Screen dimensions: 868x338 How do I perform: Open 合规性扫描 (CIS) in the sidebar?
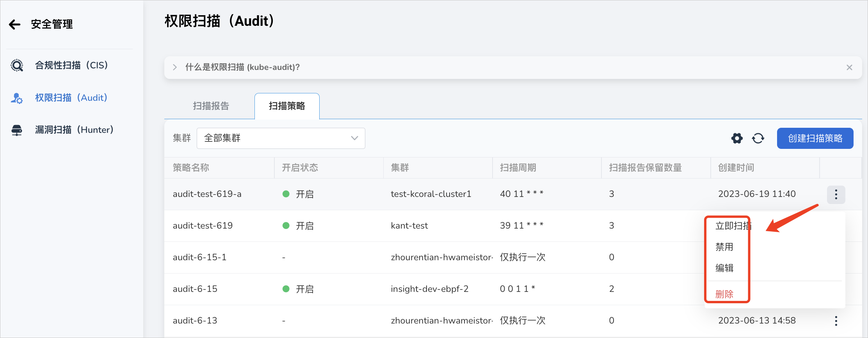71,65
